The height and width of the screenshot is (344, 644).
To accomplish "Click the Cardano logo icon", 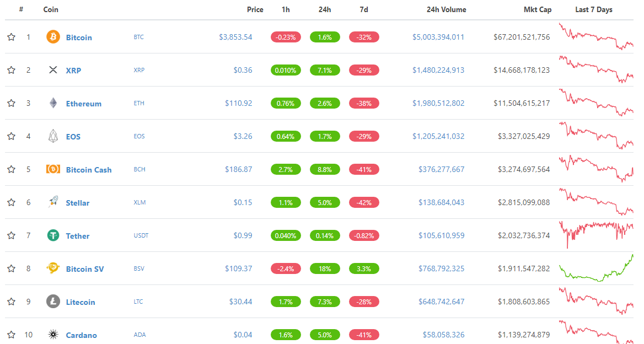I will coord(53,335).
